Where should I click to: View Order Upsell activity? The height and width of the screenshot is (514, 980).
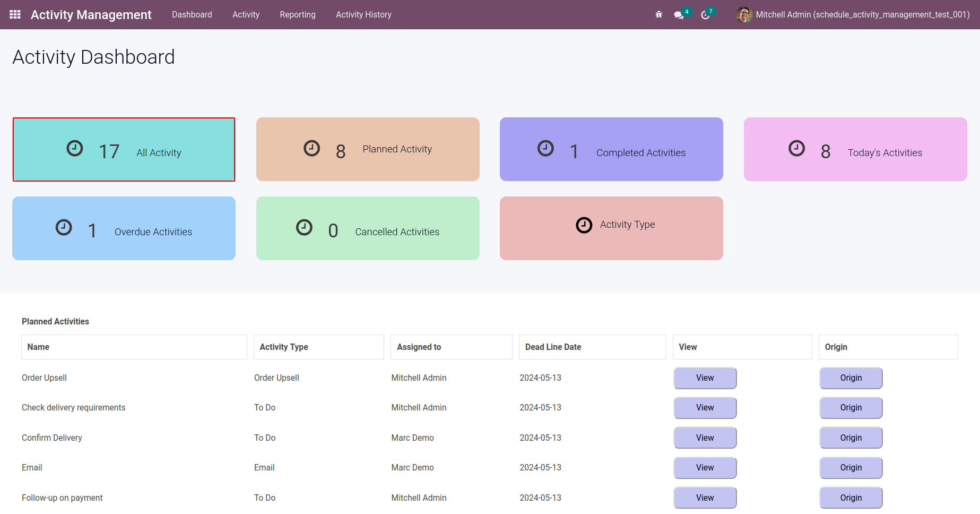(705, 378)
